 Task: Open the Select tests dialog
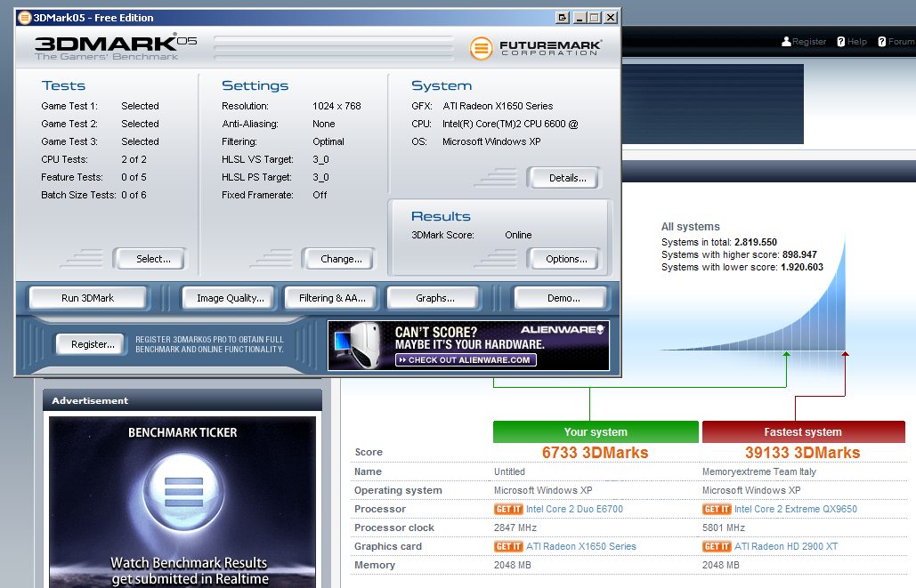[150, 259]
